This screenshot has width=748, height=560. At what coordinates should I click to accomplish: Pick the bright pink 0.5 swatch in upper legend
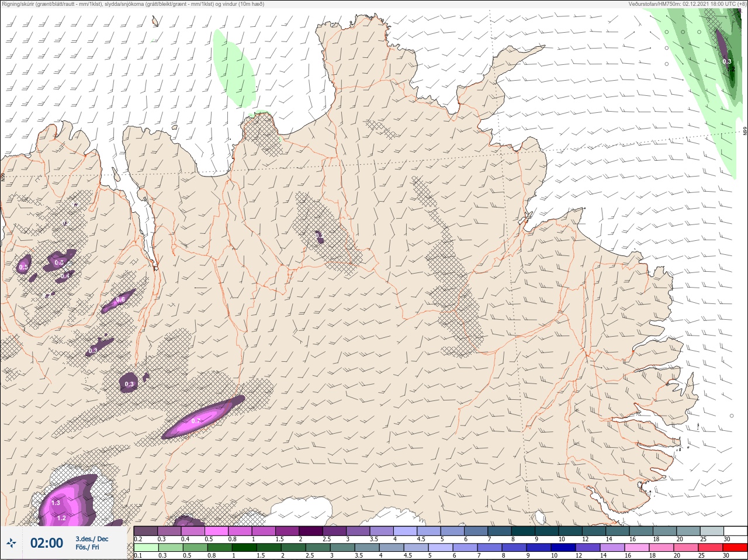click(216, 531)
